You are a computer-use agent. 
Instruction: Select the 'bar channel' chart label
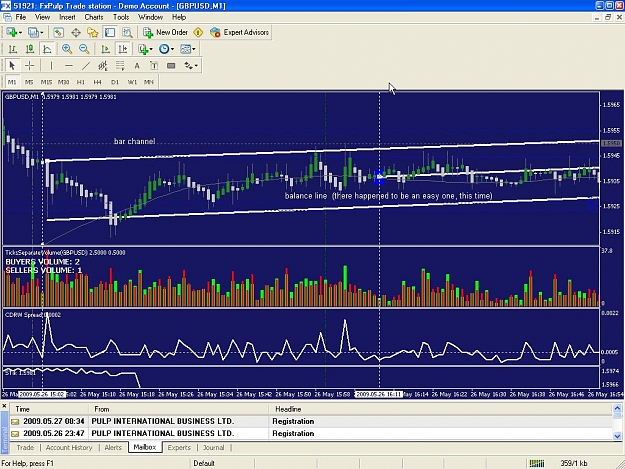point(134,141)
